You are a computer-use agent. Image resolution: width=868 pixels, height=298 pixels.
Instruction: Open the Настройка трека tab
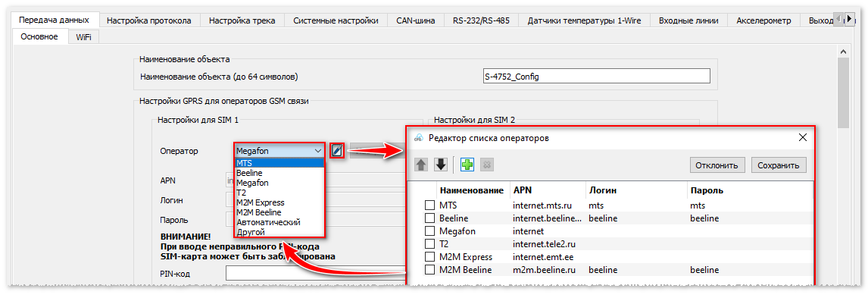(x=242, y=20)
